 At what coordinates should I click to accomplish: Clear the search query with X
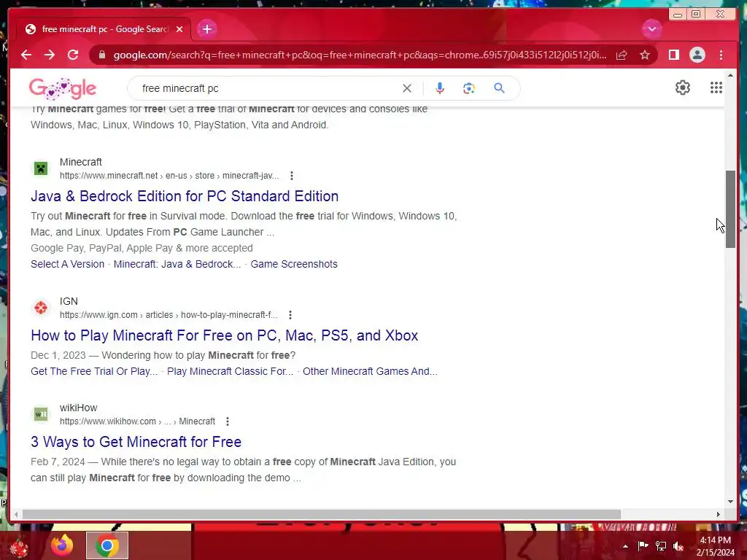tap(407, 88)
